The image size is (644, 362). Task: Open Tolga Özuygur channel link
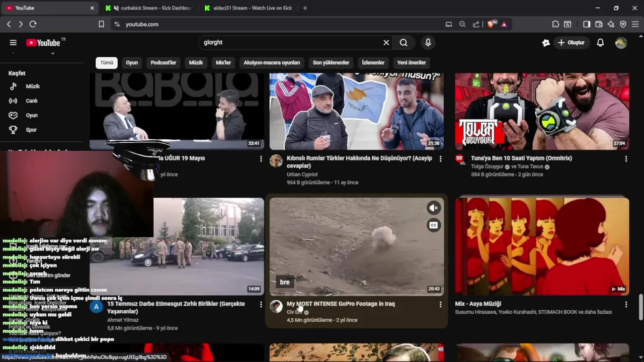point(487,166)
